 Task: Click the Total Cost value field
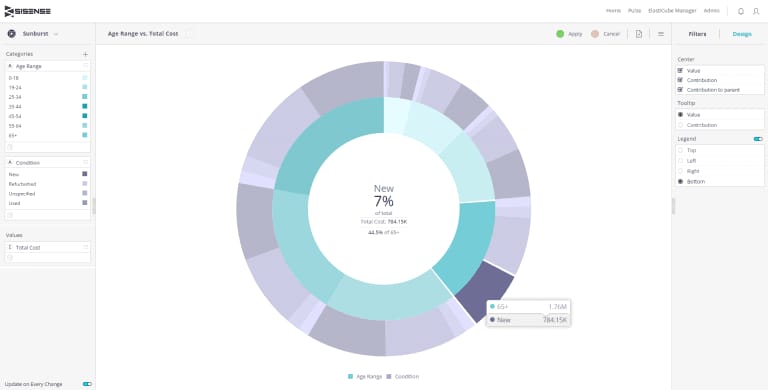tap(48, 248)
